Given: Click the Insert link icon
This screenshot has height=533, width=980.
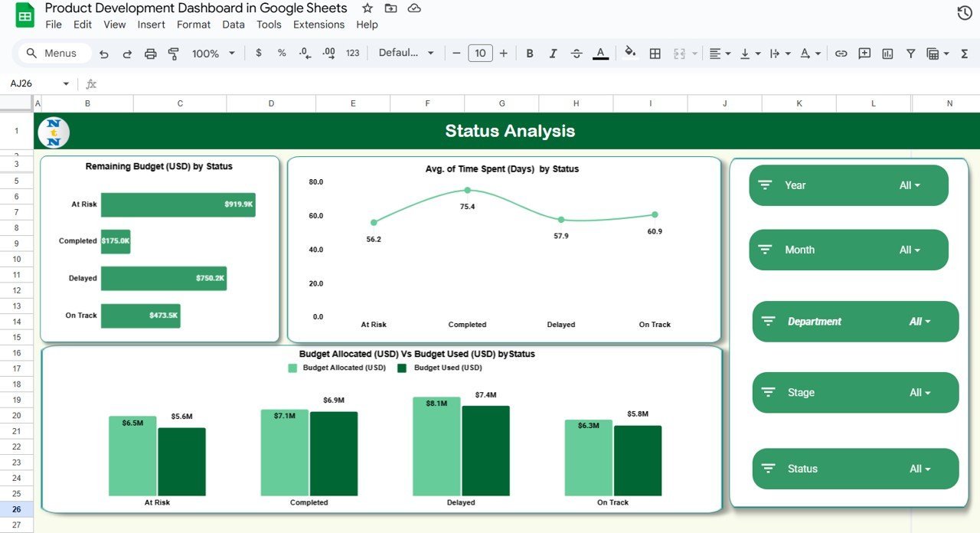Looking at the screenshot, I should [x=841, y=53].
